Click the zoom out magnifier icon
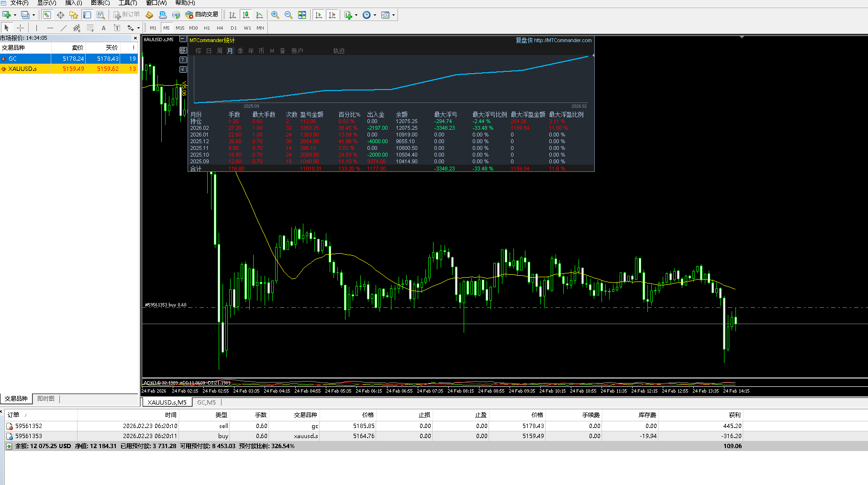The height and width of the screenshot is (485, 868). click(x=289, y=15)
